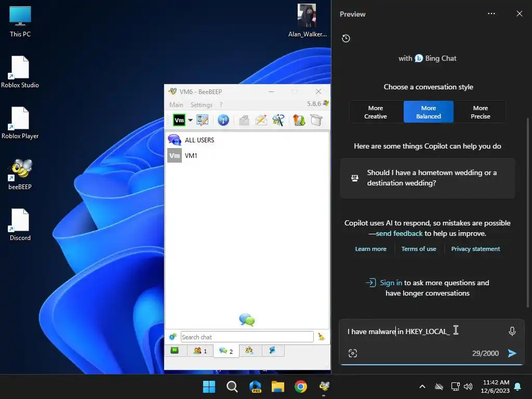532x399 pixels.
Task: Click the network display tray icon
Action: [455, 387]
